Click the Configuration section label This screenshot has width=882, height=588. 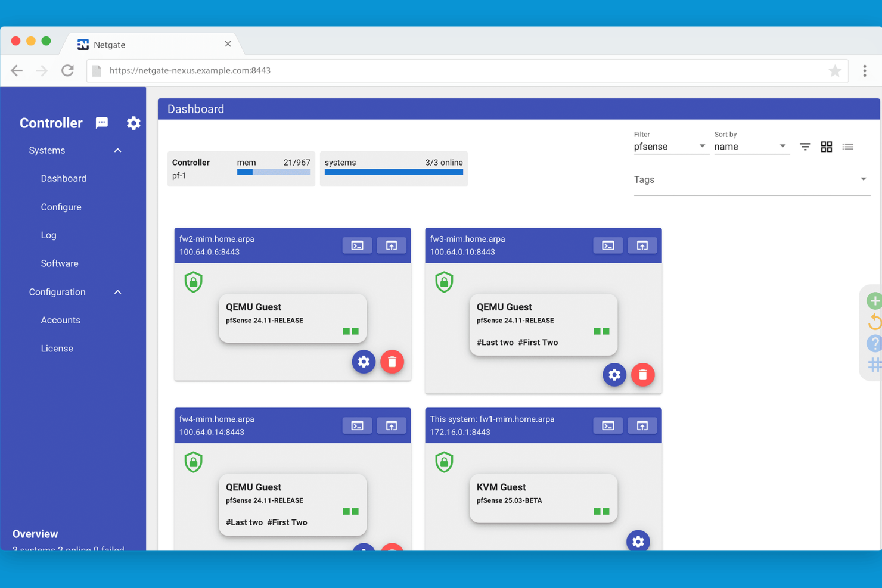click(57, 293)
